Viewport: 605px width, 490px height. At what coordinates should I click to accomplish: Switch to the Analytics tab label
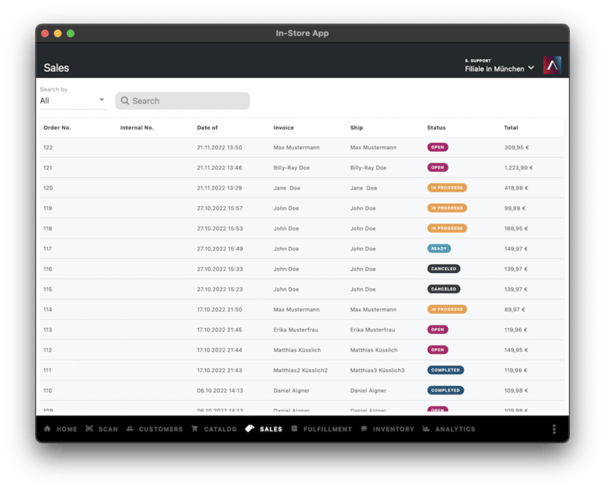point(455,429)
